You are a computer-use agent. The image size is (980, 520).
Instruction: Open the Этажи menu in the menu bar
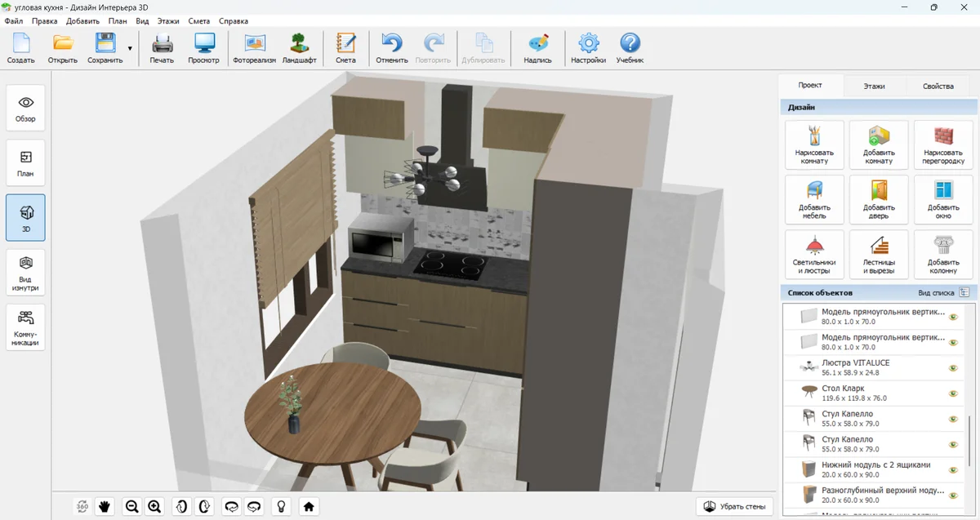coord(167,20)
